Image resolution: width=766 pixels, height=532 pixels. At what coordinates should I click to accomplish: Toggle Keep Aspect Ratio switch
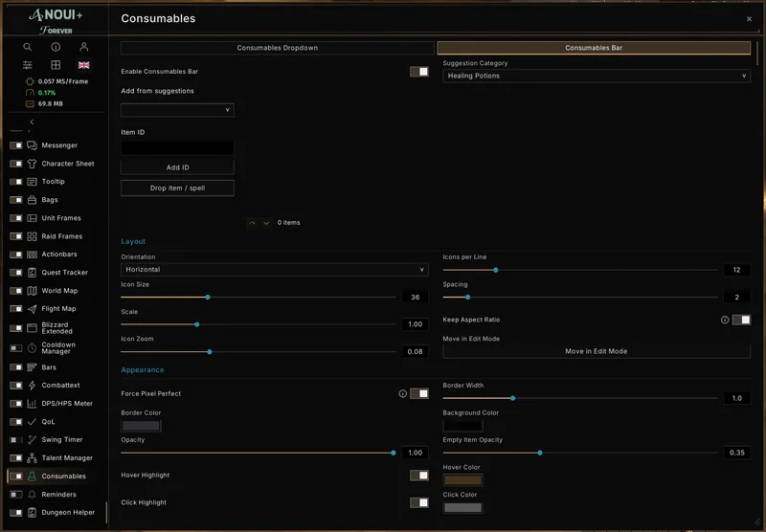click(x=741, y=320)
